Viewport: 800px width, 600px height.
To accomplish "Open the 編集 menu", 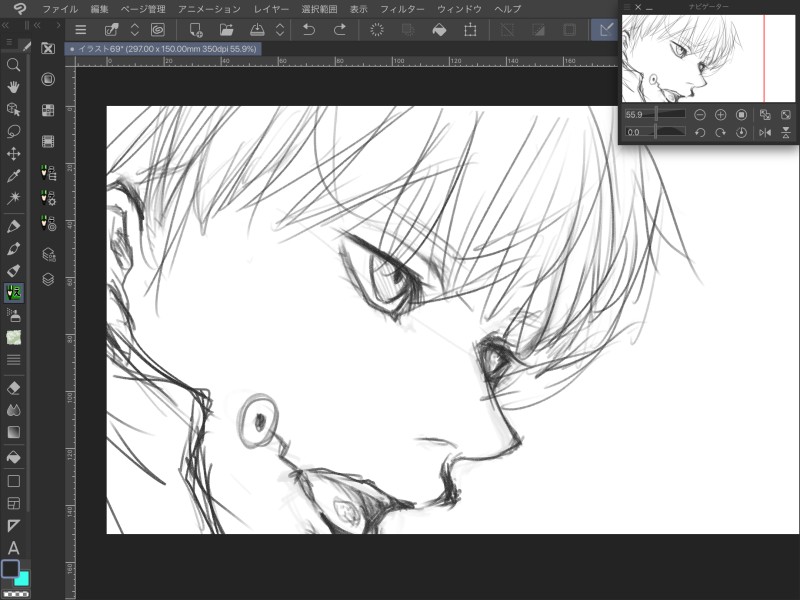I will [x=99, y=9].
